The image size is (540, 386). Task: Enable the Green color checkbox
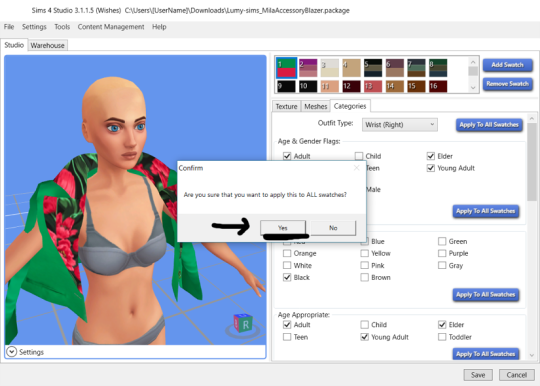[442, 241]
